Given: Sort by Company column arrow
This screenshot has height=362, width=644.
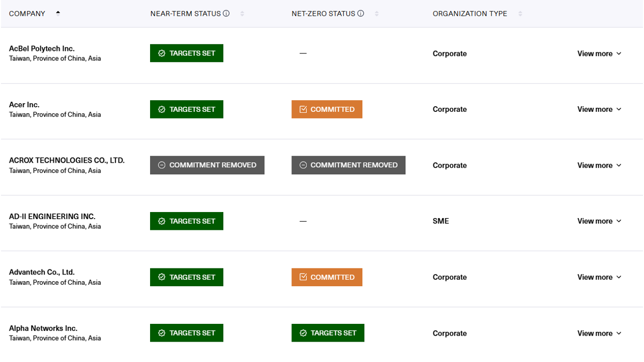Looking at the screenshot, I should [58, 14].
